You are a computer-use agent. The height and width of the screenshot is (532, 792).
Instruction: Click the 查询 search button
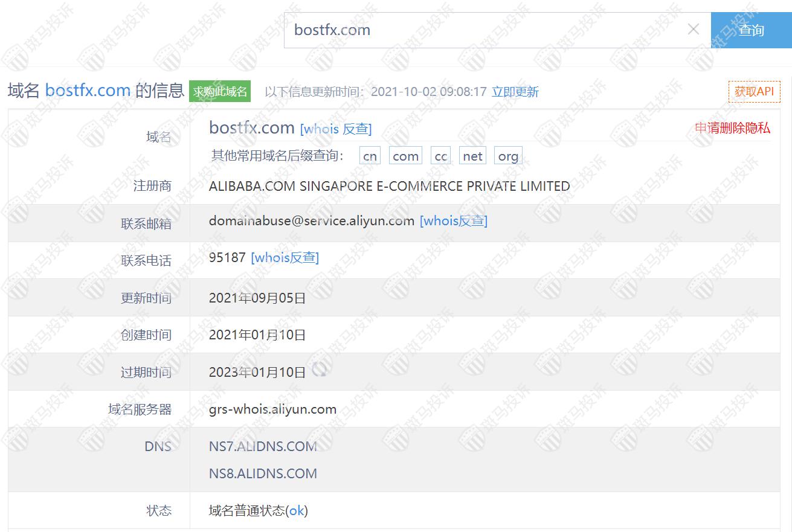[x=751, y=30]
